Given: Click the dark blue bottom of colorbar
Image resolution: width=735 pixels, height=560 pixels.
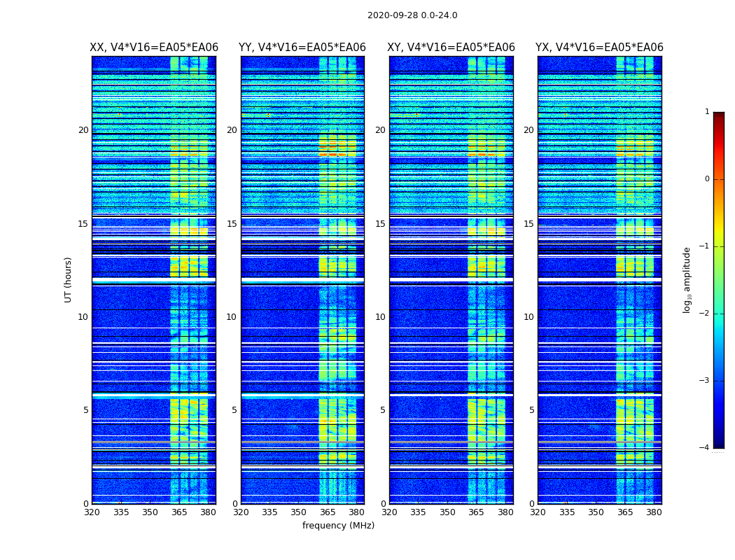Looking at the screenshot, I should 719,444.
